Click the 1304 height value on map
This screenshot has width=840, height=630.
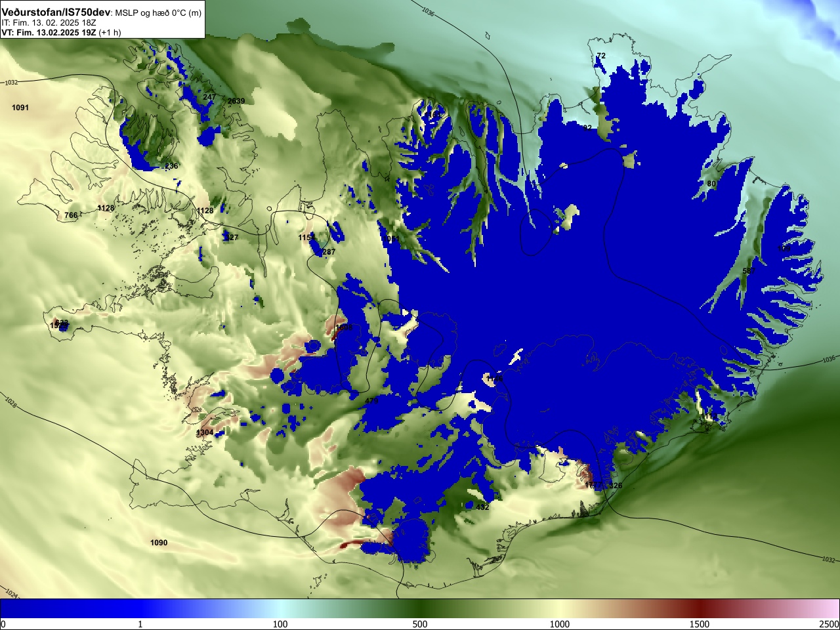[205, 433]
